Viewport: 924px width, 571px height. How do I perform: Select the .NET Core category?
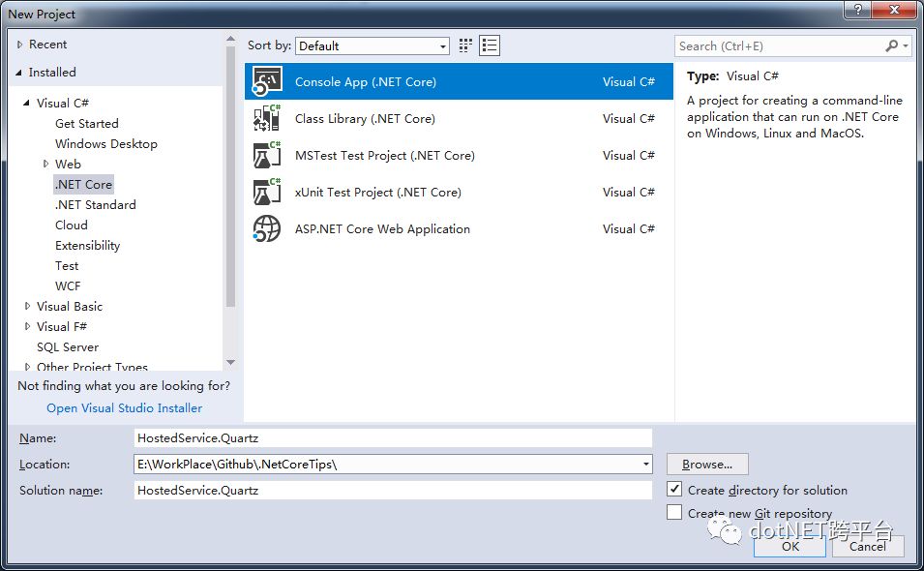click(83, 185)
